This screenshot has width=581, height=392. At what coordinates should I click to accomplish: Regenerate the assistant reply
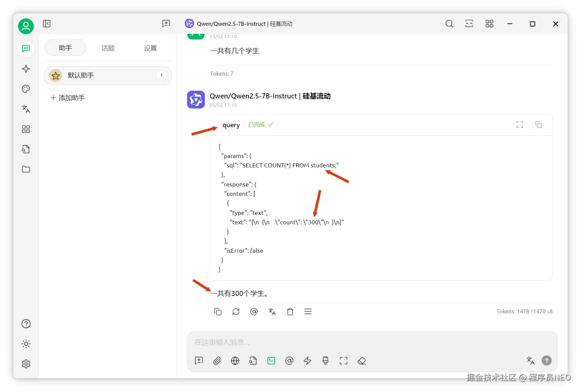[x=236, y=312]
